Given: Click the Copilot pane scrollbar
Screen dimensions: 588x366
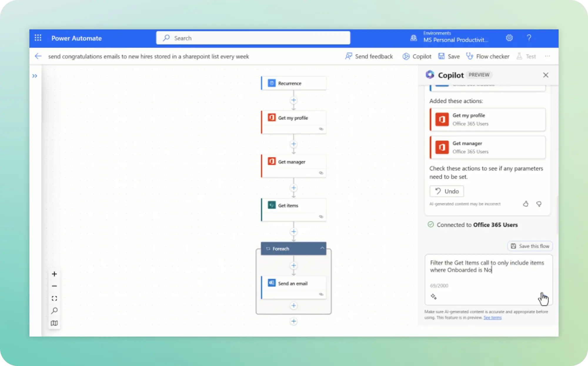Looking at the screenshot, I should click(557, 215).
